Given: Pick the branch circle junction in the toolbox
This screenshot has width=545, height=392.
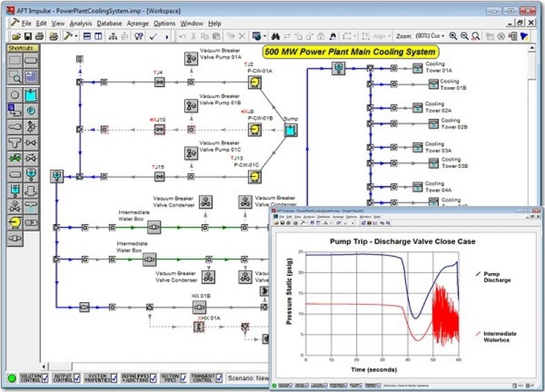Looking at the screenshot, I should pyautogui.click(x=15, y=95).
